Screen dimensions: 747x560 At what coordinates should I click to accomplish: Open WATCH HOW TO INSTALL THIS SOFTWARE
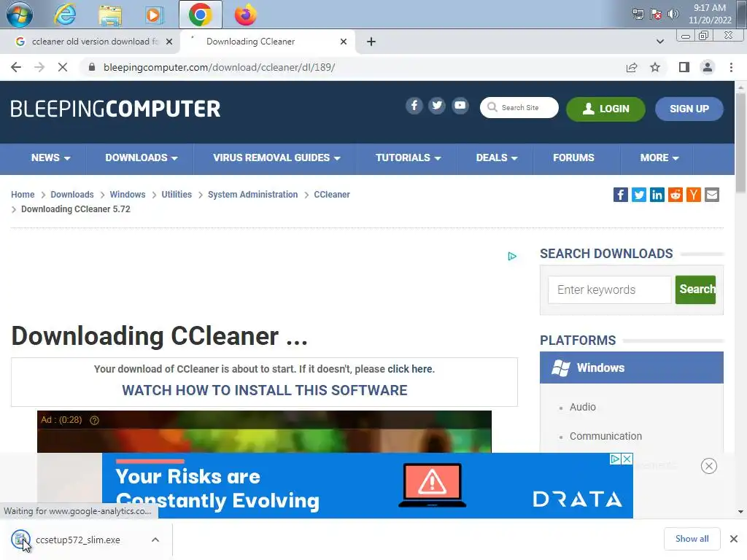264,390
